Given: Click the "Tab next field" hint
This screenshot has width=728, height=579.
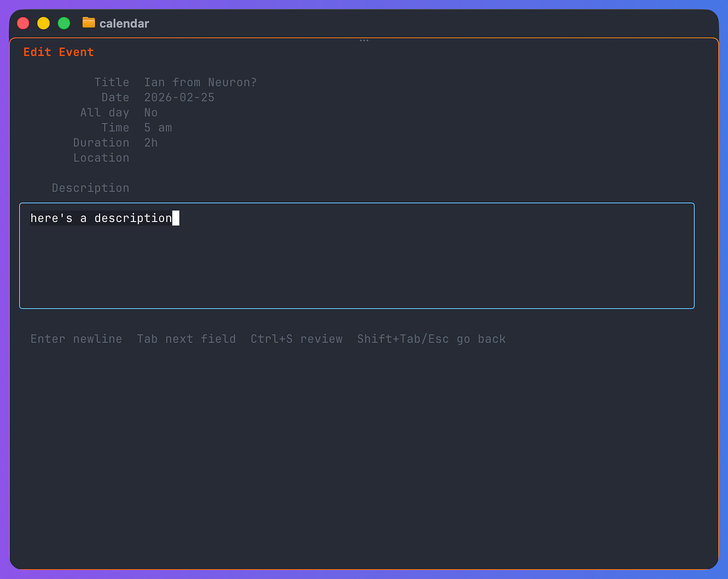Looking at the screenshot, I should click(186, 339).
